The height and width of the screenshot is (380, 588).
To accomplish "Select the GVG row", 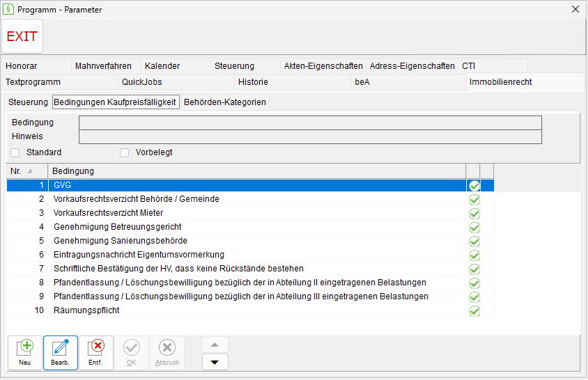I will 250,185.
